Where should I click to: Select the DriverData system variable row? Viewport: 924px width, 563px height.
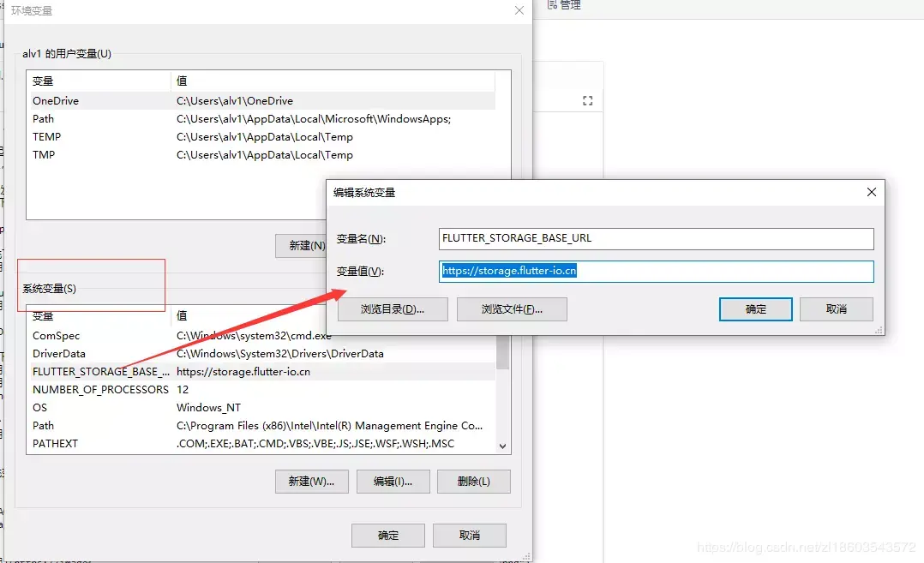tap(263, 353)
